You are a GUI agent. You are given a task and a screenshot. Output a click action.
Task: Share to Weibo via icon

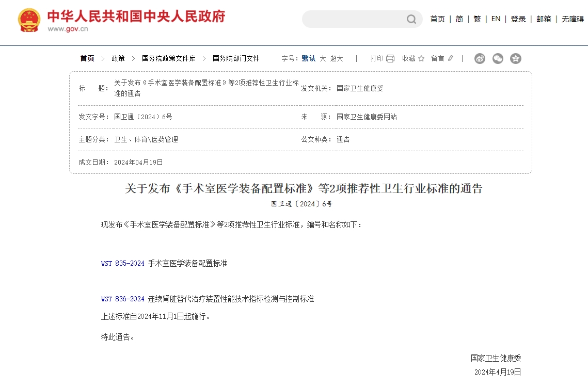480,58
